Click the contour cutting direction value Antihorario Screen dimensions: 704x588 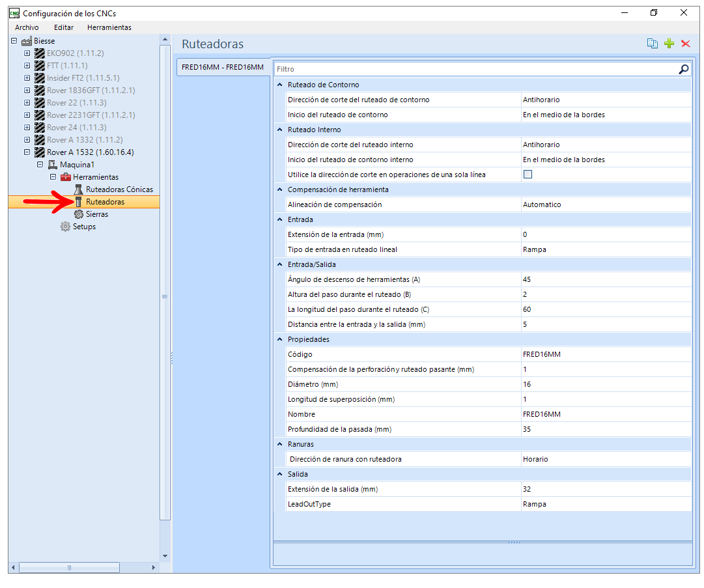tap(606, 100)
